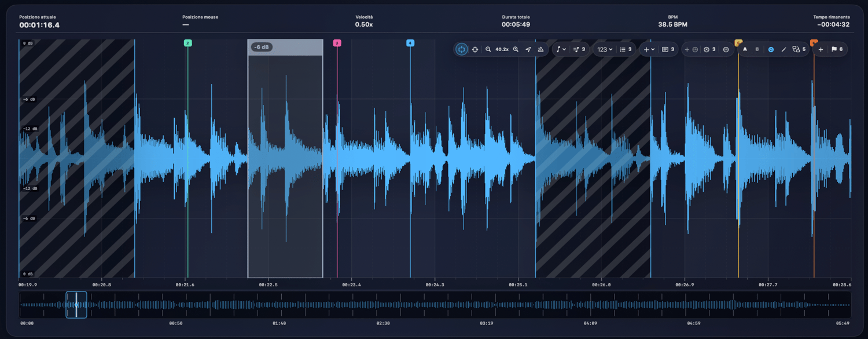868x339 pixels.
Task: Open the regions panel showing 3
Action: click(668, 49)
